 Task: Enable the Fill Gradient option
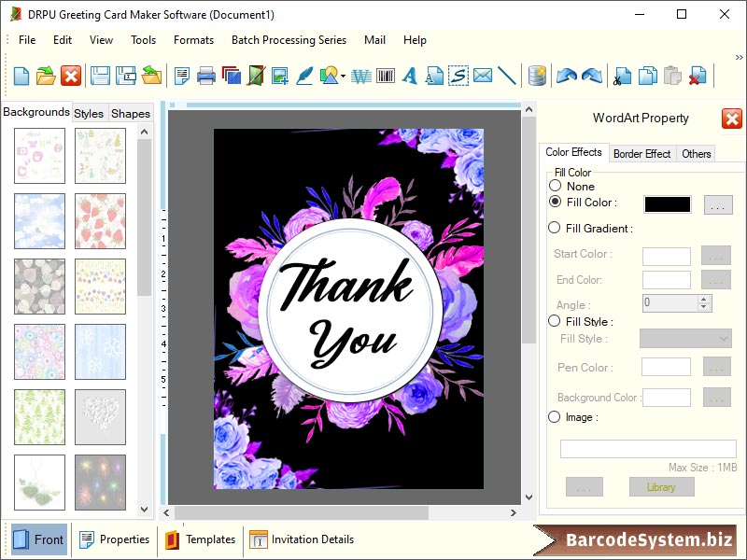[x=555, y=228]
